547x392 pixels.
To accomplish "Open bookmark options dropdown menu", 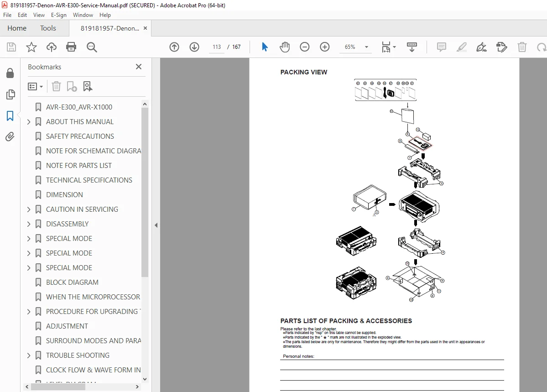I will click(35, 86).
